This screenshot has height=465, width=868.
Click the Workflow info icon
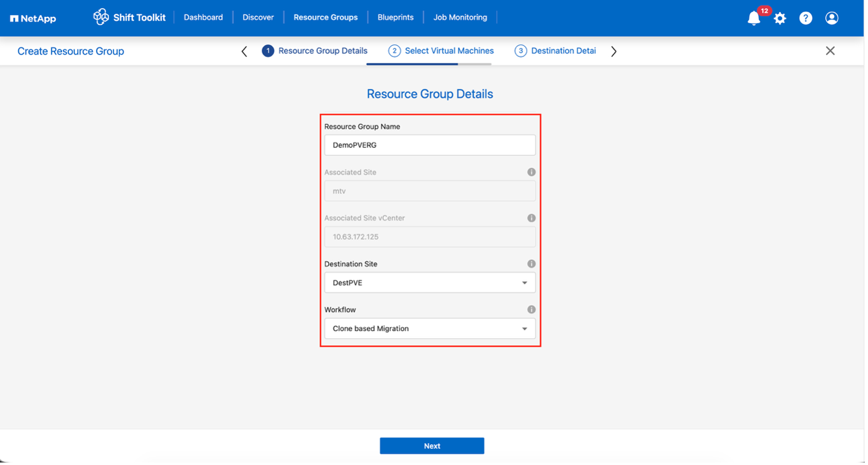[531, 309]
